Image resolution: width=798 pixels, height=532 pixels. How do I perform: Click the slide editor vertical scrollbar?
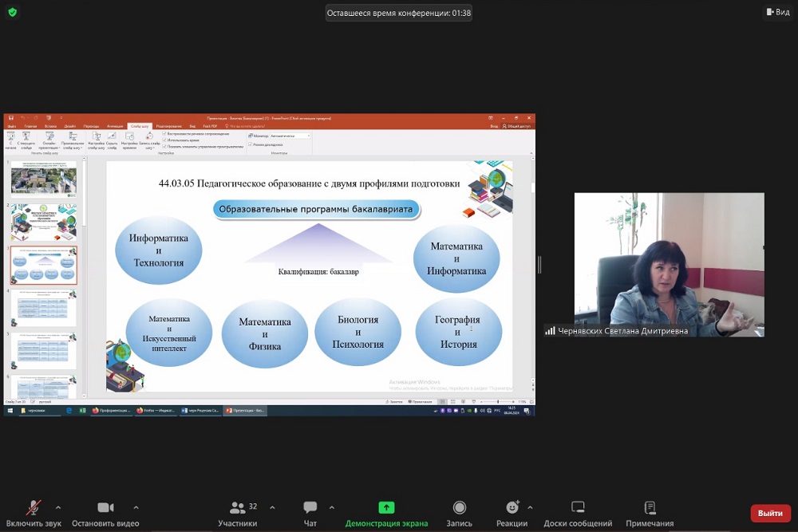click(x=533, y=269)
